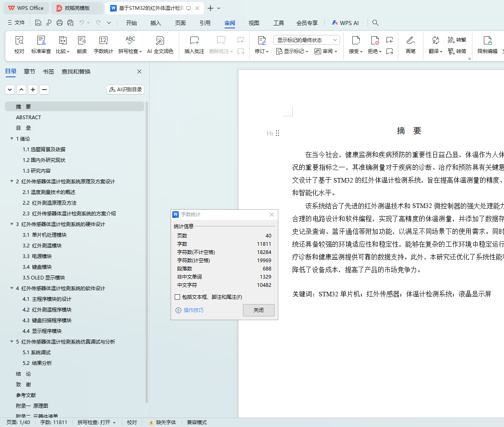Open the 标准审查 tool
Image resolution: width=504 pixels, height=427 pixels.
[x=41, y=45]
